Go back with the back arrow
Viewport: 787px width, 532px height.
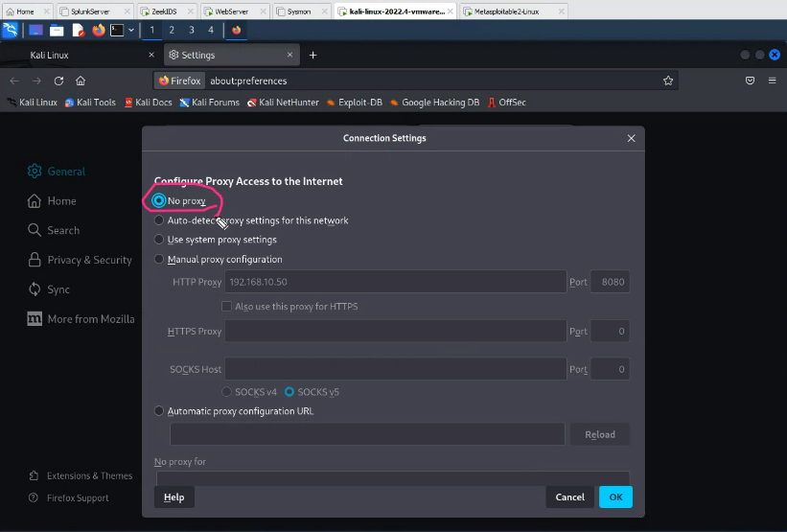click(14, 81)
